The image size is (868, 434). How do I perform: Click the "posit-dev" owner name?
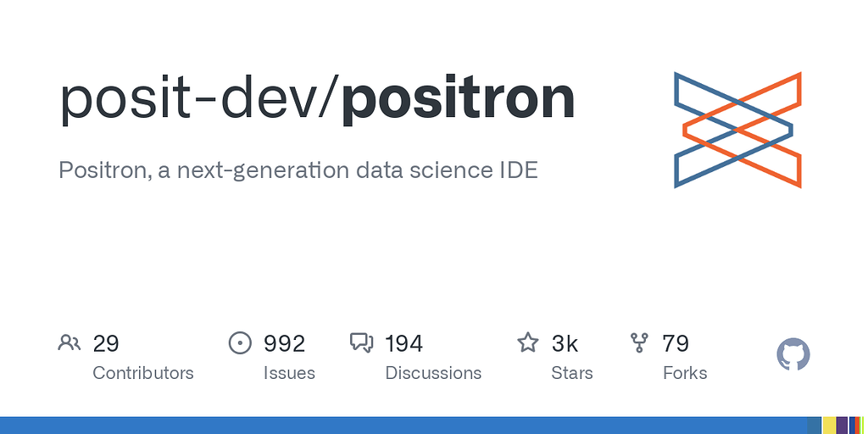click(x=187, y=100)
